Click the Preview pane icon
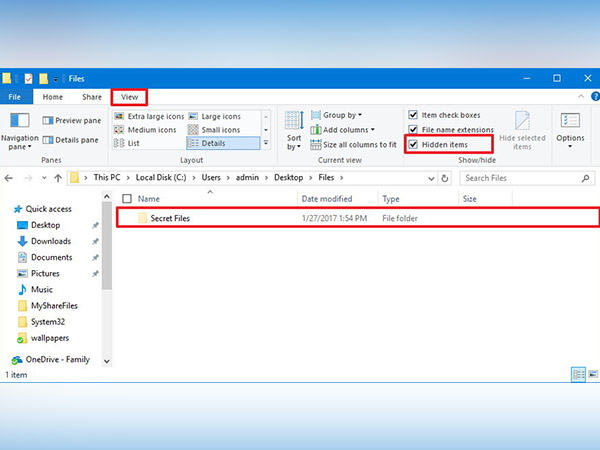Viewport: 600px width, 450px height. 47,121
